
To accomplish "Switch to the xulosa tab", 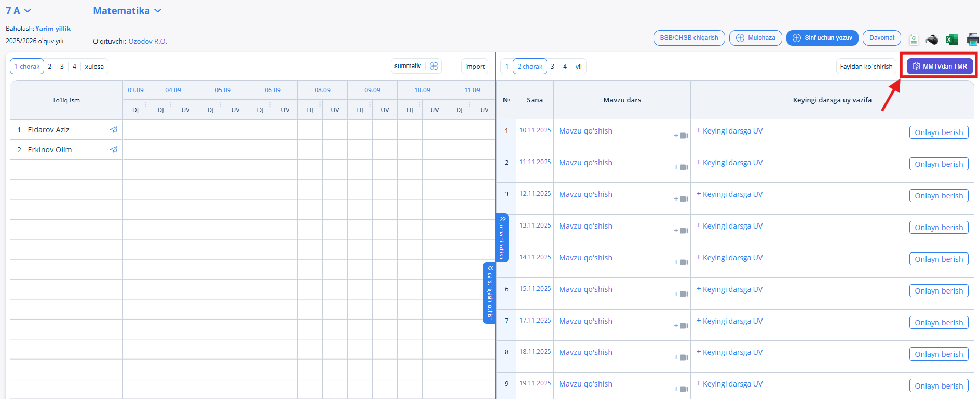I will point(94,66).
